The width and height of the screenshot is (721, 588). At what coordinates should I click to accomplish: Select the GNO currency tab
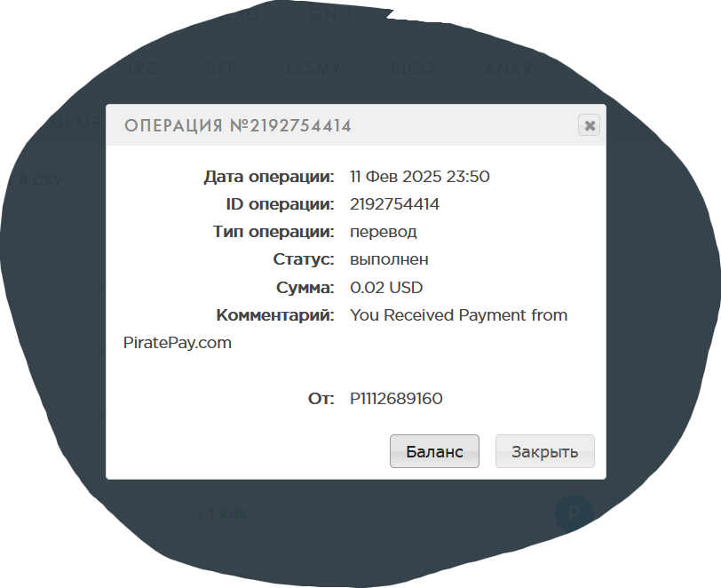click(331, 15)
